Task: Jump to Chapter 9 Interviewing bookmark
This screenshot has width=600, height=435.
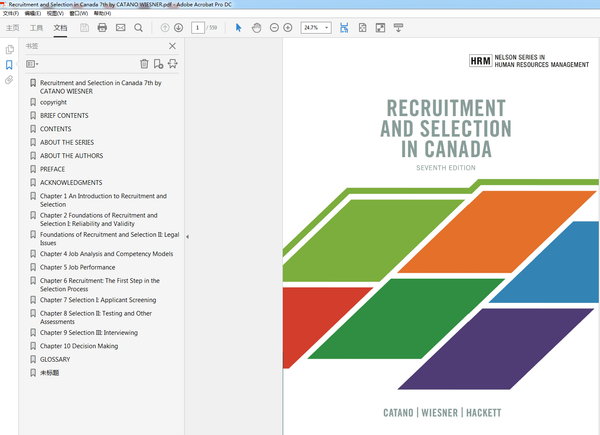Action: [89, 332]
